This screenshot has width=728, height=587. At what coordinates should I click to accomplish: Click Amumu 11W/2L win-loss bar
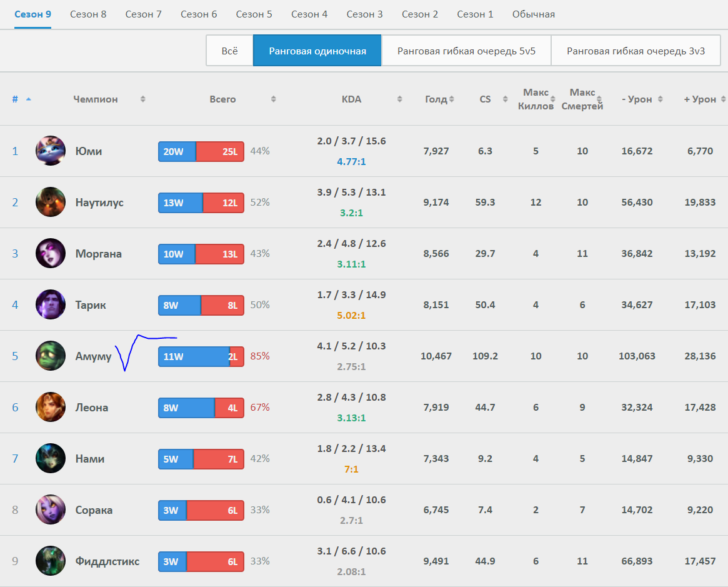[201, 357]
